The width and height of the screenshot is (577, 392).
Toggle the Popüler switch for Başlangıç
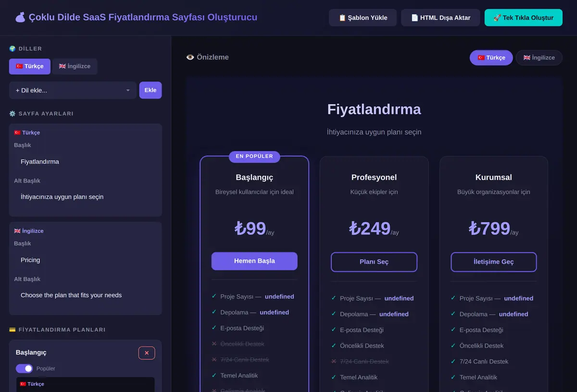24,368
